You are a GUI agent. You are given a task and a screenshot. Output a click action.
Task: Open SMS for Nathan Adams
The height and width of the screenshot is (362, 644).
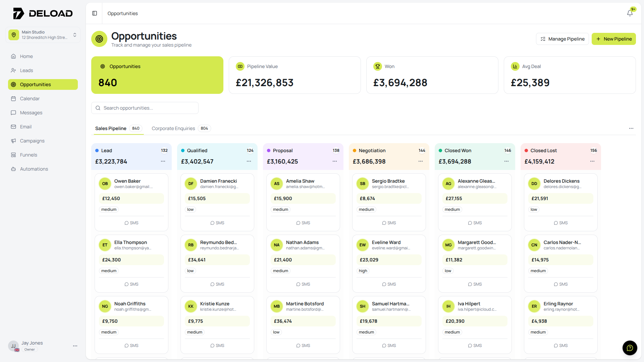point(303,284)
